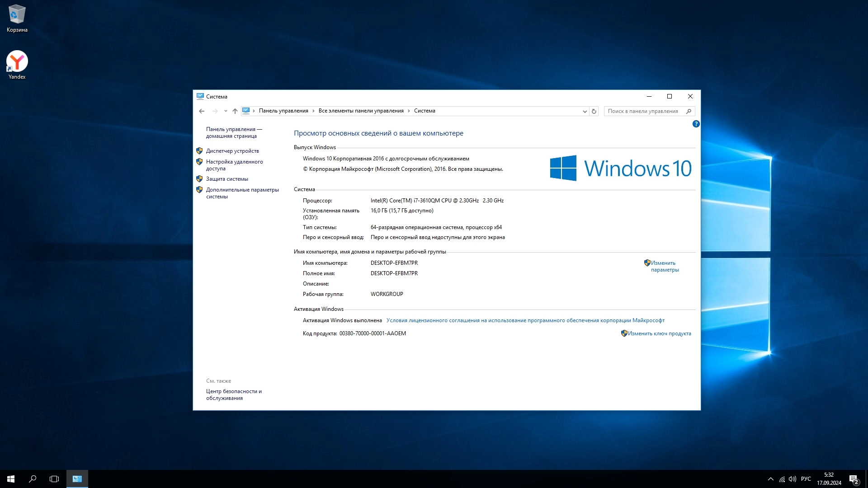Click 'Все элементы панели управления' breadcrumb
The width and height of the screenshot is (868, 488).
361,111
